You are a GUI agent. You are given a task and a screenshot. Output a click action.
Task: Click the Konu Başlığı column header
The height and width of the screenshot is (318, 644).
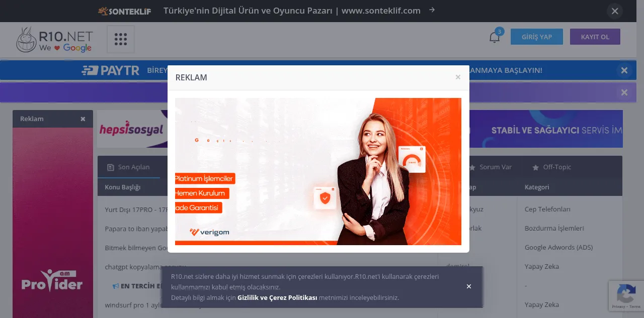pyautogui.click(x=122, y=187)
